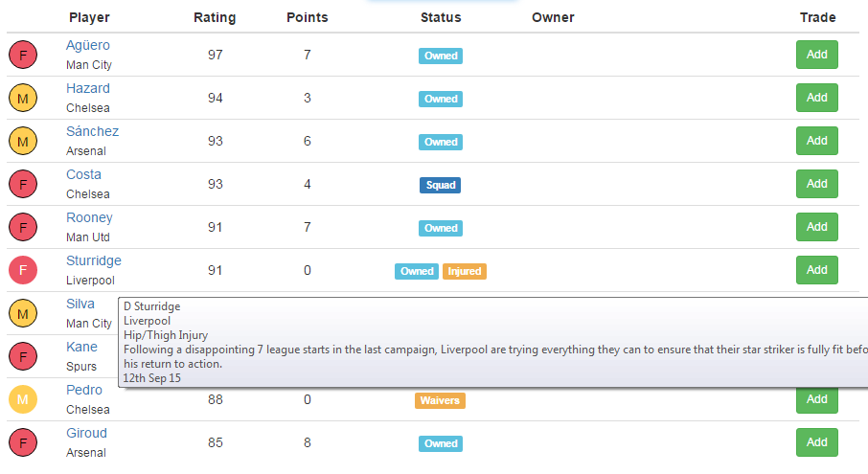Add Giroud to a trade

(816, 443)
